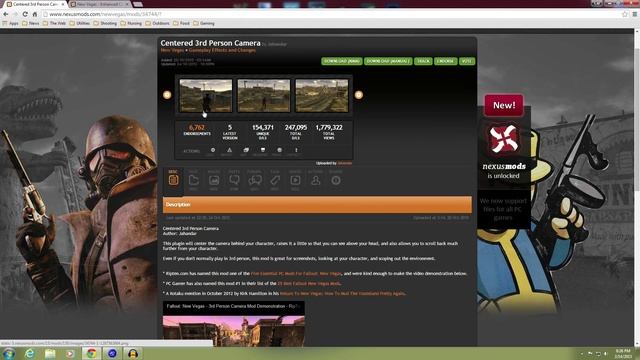
Task: Open the Shooting bookmarks folder
Action: tap(105, 23)
